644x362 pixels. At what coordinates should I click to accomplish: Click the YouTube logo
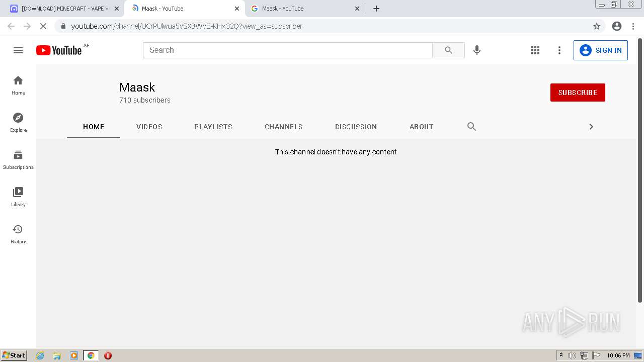pyautogui.click(x=59, y=50)
